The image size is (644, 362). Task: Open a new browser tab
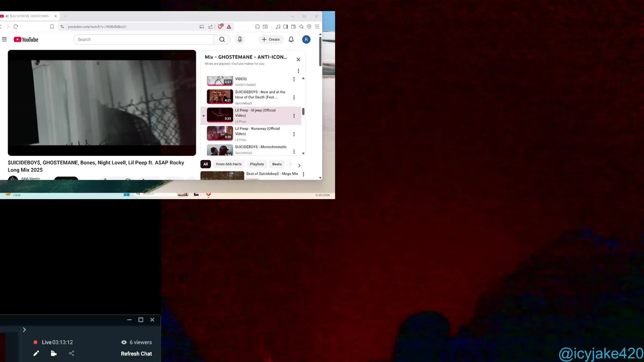pos(65,16)
